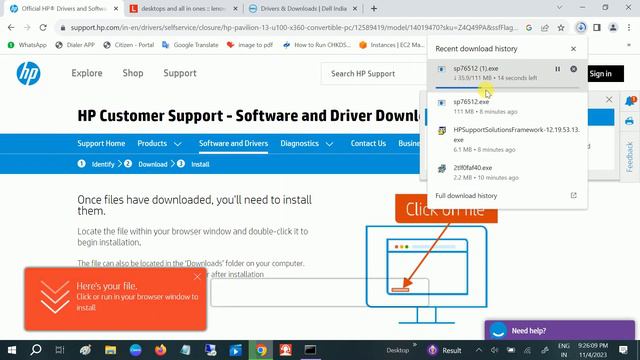
Task: Click the Chrome taskbar icon
Action: click(261, 350)
